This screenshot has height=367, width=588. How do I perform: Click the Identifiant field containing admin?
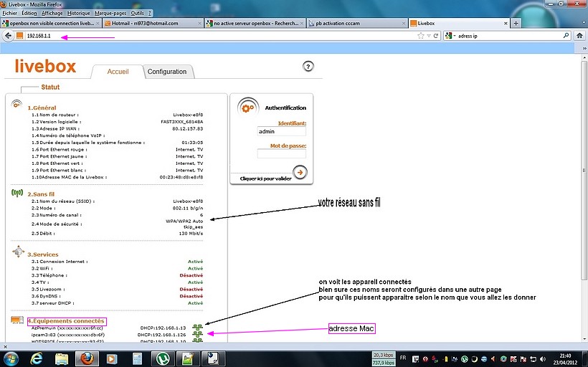pos(281,132)
